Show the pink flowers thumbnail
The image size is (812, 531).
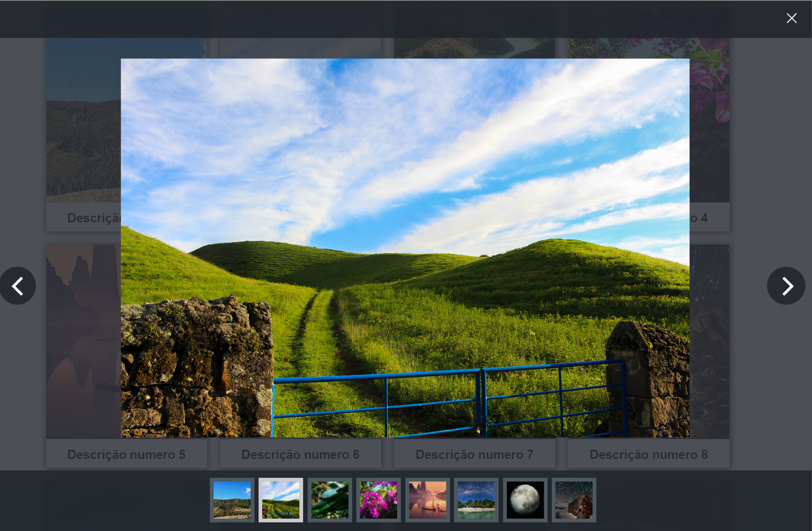(x=379, y=500)
